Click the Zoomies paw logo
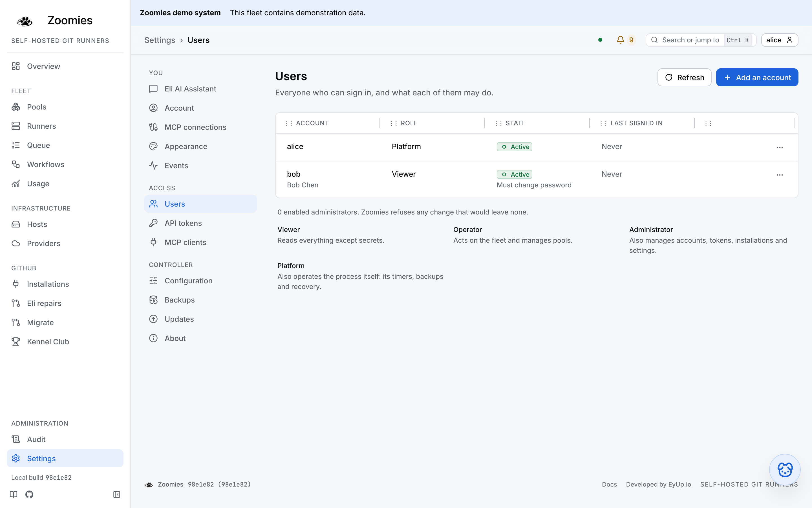The width and height of the screenshot is (812, 508). [25, 21]
